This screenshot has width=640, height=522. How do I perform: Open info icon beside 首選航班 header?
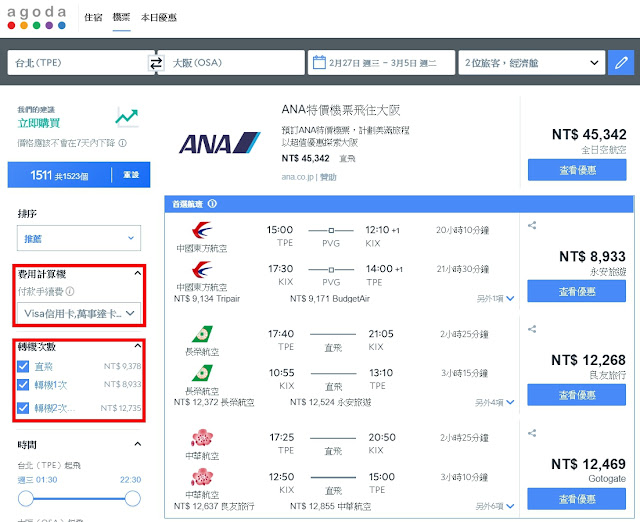click(212, 203)
